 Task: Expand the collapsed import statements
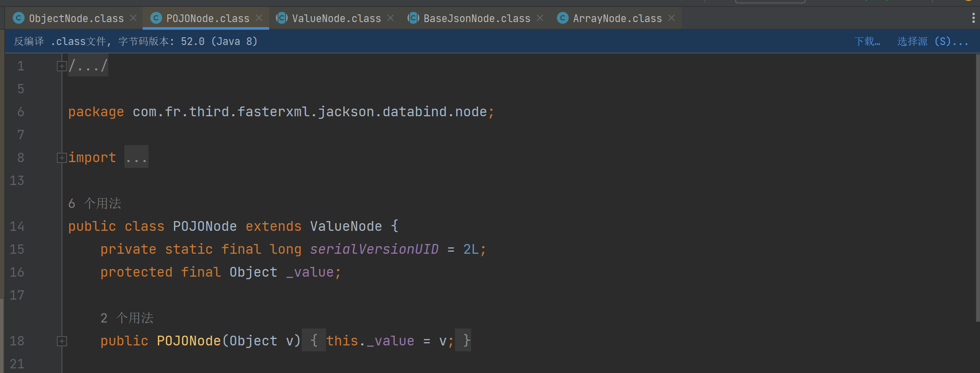62,158
